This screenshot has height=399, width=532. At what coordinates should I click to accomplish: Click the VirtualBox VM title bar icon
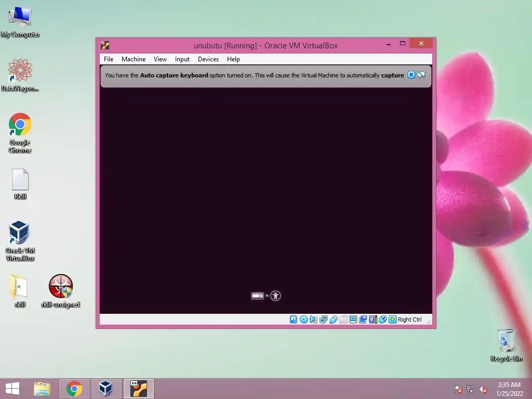(x=105, y=45)
